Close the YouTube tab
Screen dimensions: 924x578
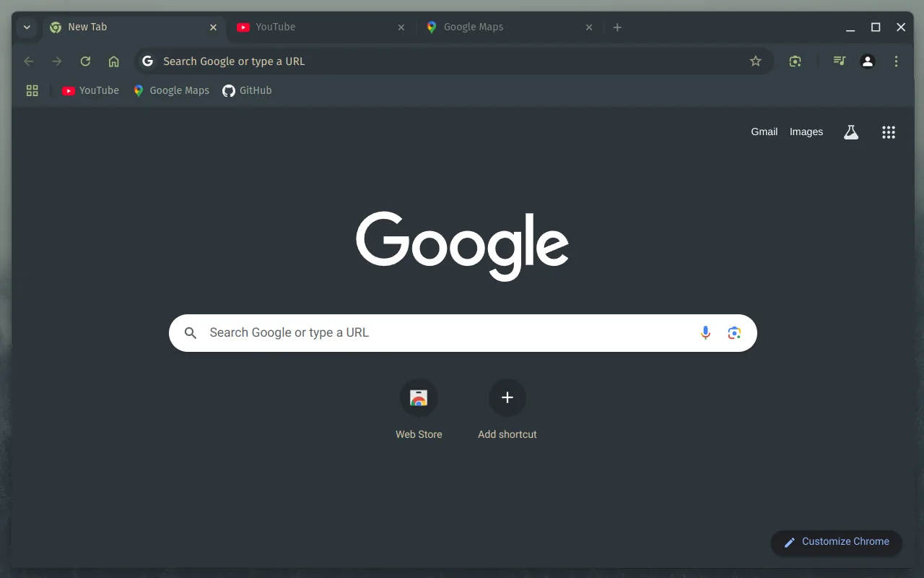click(x=401, y=27)
